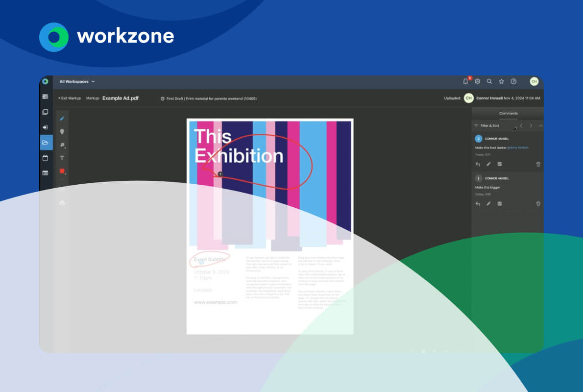Switch to the Comments tab
Viewport: 583px width, 392px height.
point(509,113)
